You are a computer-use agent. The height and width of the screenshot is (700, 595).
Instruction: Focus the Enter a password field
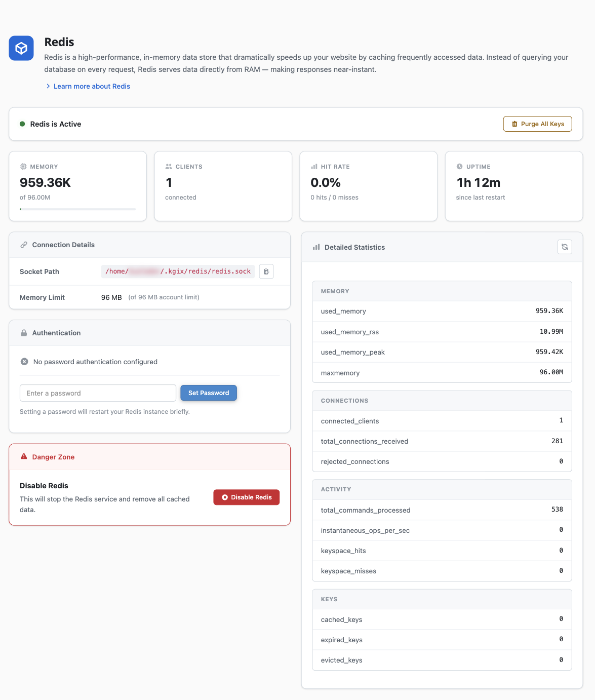coord(98,393)
